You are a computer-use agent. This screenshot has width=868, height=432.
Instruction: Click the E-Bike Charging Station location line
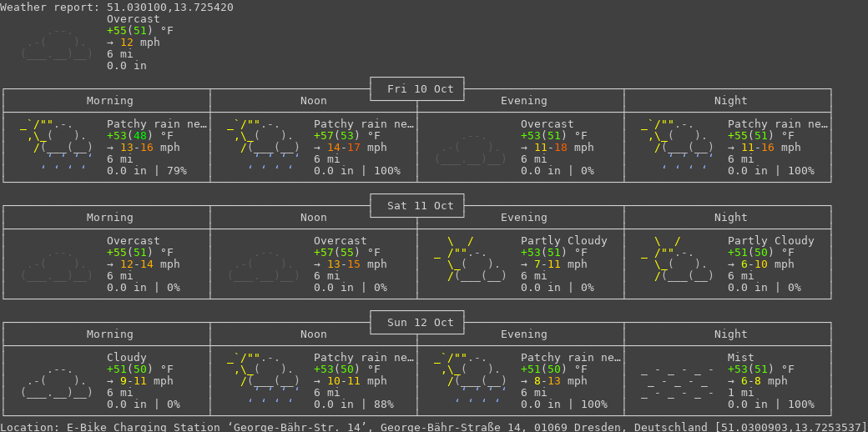click(433, 427)
